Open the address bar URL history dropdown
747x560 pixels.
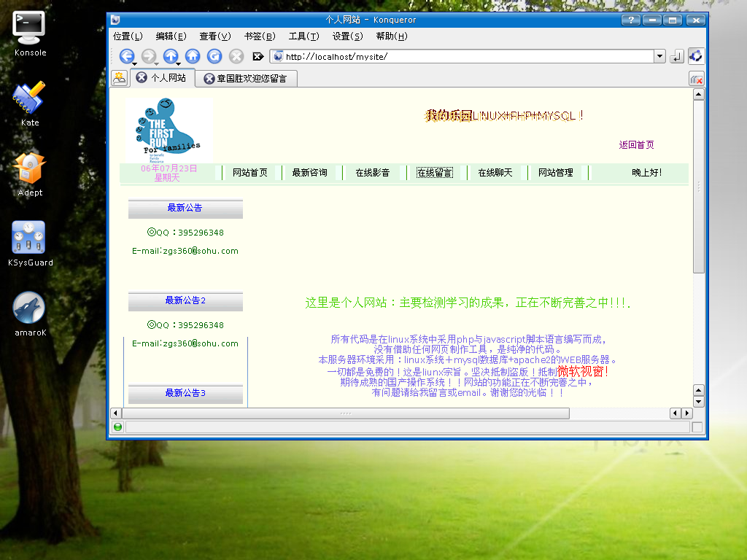[659, 56]
